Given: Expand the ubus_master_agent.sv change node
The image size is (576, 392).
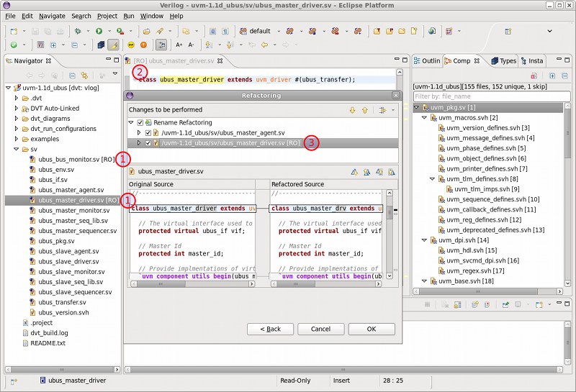Looking at the screenshot, I should pyautogui.click(x=139, y=133).
